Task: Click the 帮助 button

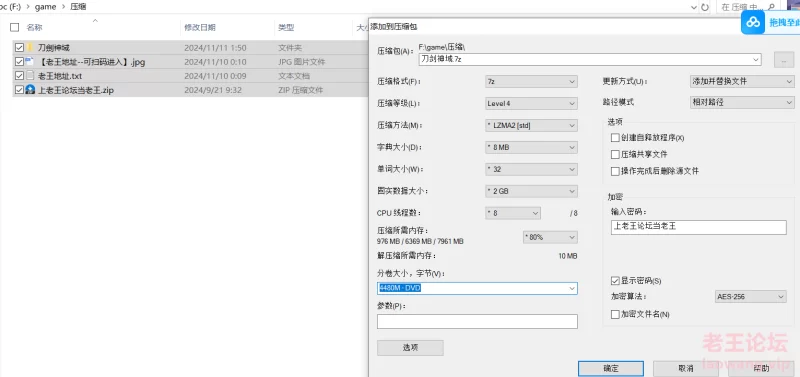Action: pos(761,368)
